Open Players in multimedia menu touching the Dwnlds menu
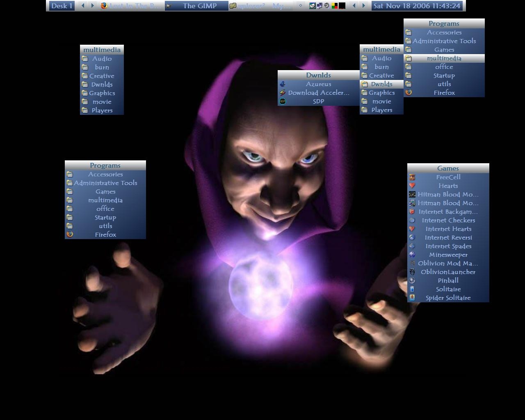Screen dimensions: 525x420 381,110
